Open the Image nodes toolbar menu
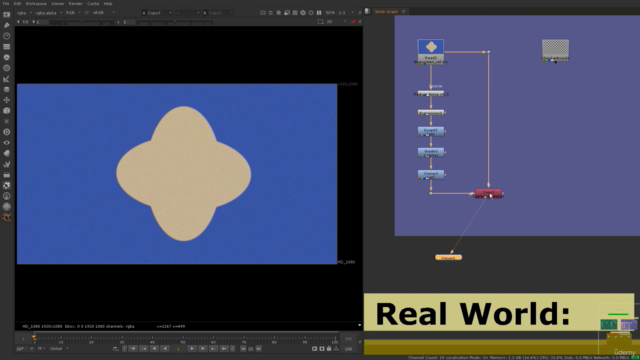The image size is (640, 360). 7,15
